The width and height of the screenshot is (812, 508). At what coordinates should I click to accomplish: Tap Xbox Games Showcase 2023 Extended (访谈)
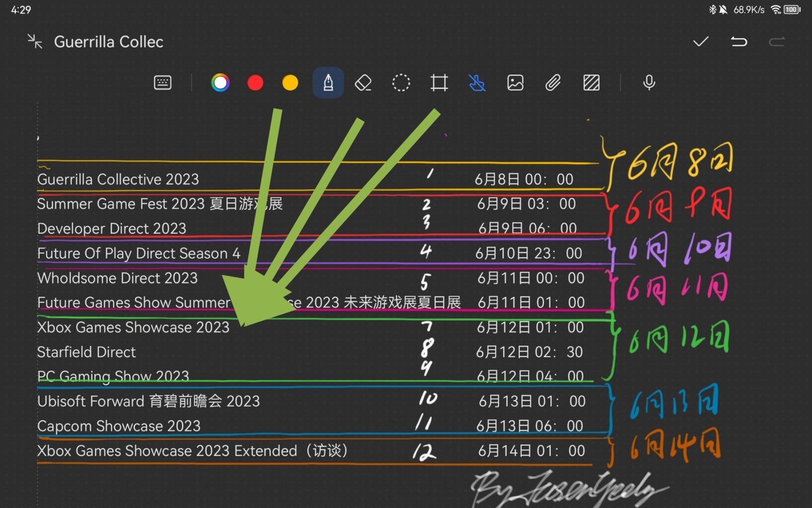[x=193, y=451]
